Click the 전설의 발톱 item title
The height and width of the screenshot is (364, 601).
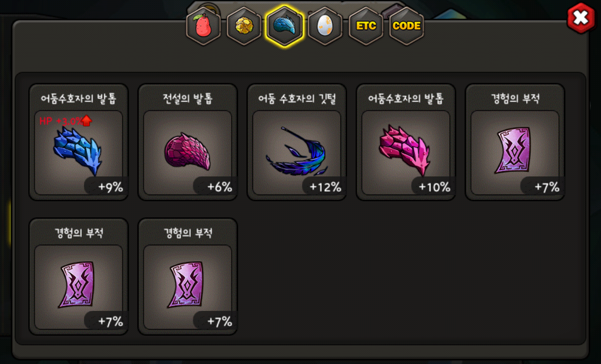tap(187, 99)
